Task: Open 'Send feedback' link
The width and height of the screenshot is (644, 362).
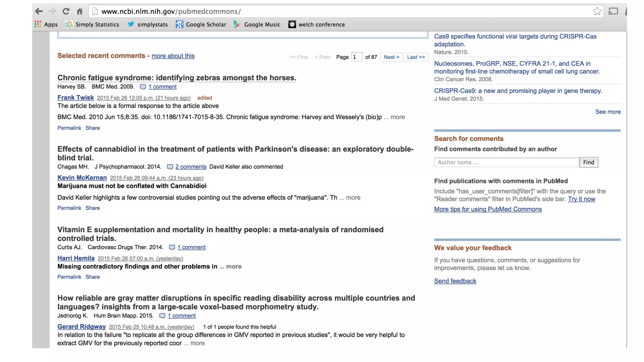Action: [x=455, y=281]
